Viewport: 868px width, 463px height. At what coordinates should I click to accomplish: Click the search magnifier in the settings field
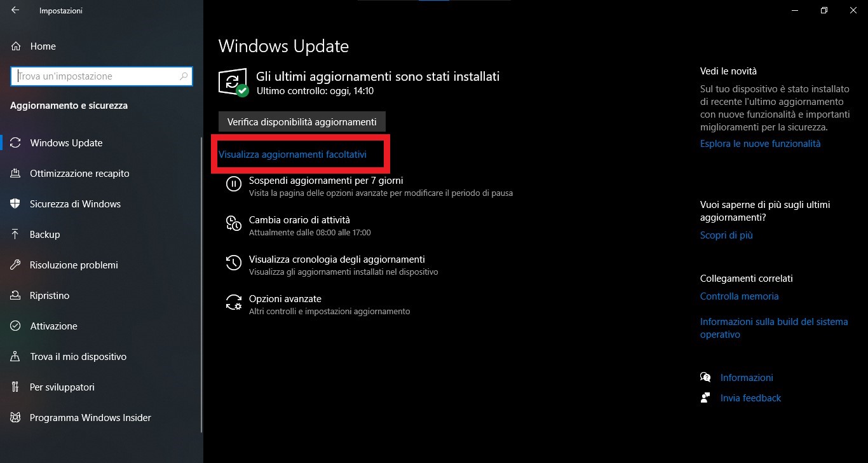click(x=184, y=76)
